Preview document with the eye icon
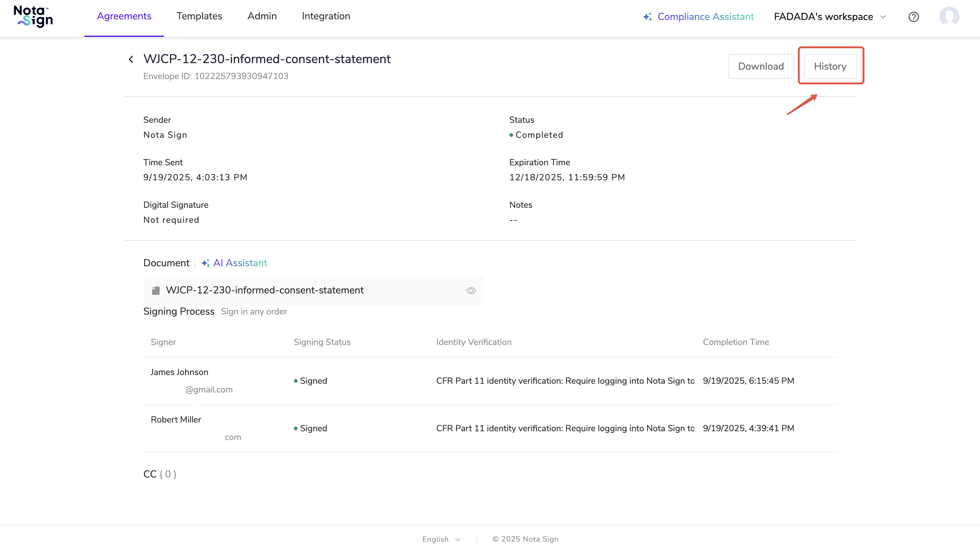The image size is (980, 550). coord(471,291)
